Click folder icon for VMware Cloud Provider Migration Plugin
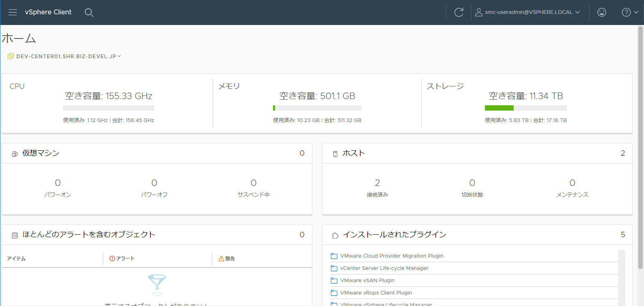The image size is (644, 306). tap(334, 256)
